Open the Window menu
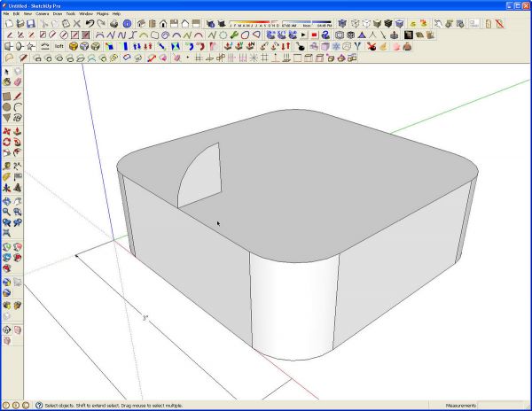This screenshot has height=411, width=532. coord(86,14)
